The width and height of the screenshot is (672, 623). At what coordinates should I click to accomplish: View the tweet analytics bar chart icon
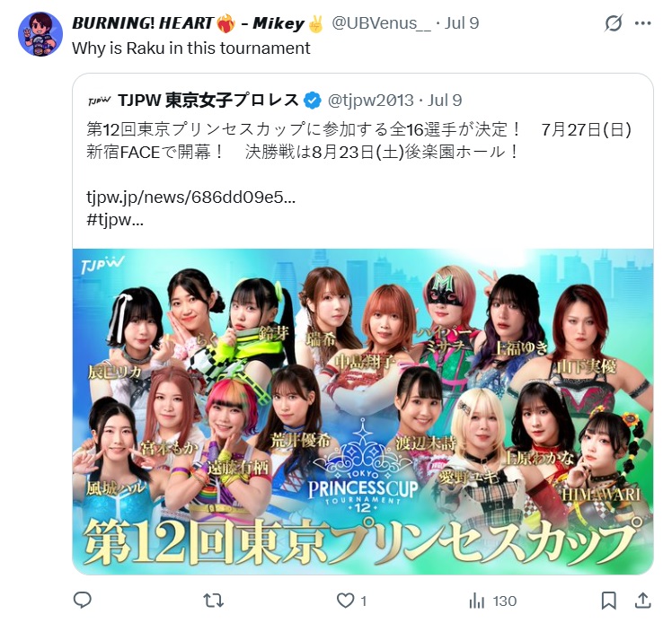477,601
